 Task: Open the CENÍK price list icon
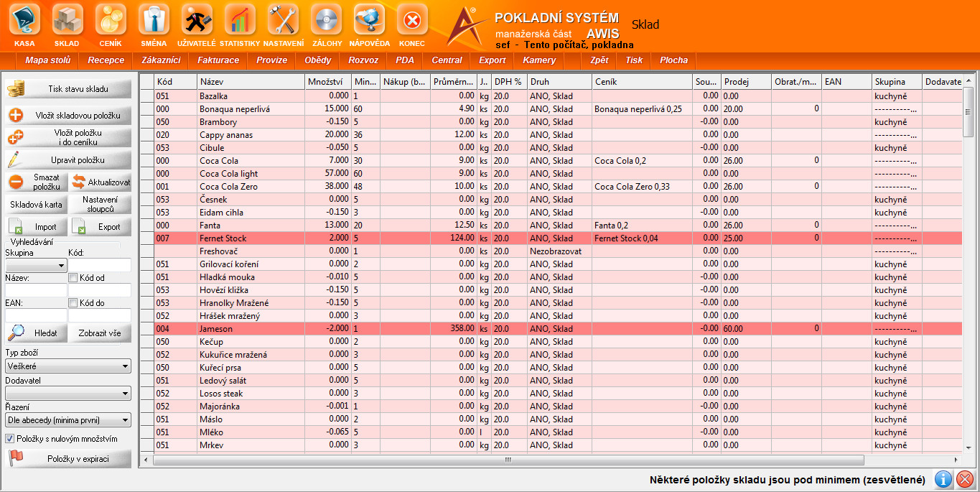coord(111,19)
